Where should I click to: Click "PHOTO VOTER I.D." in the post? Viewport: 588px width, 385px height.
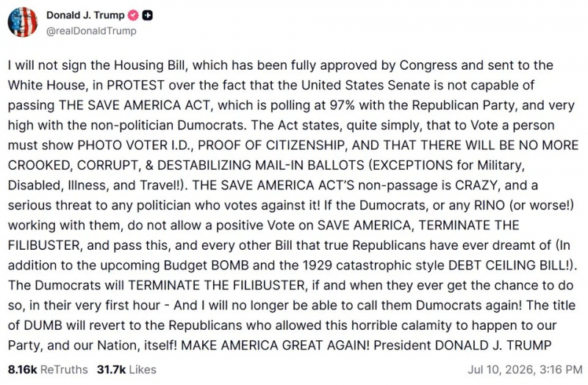click(x=135, y=145)
